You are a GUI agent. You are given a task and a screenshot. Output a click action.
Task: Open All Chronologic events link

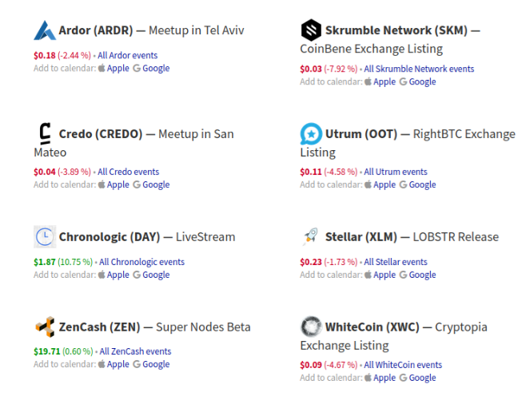tap(141, 262)
